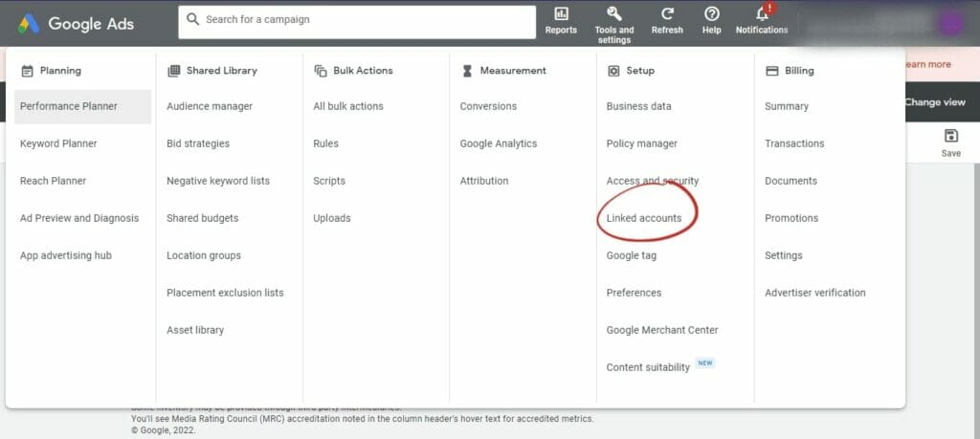Click the Tools and settings wrench icon
The width and height of the screenshot is (980, 439).
[613, 13]
